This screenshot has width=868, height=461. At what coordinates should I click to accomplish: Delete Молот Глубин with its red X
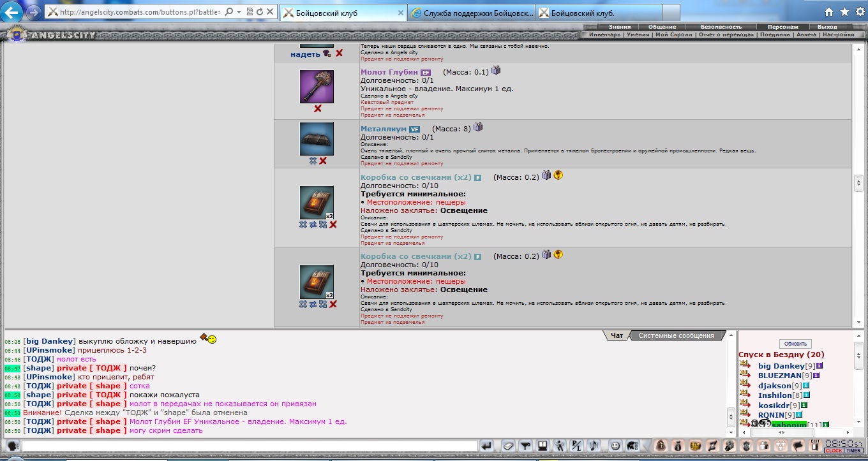317,109
